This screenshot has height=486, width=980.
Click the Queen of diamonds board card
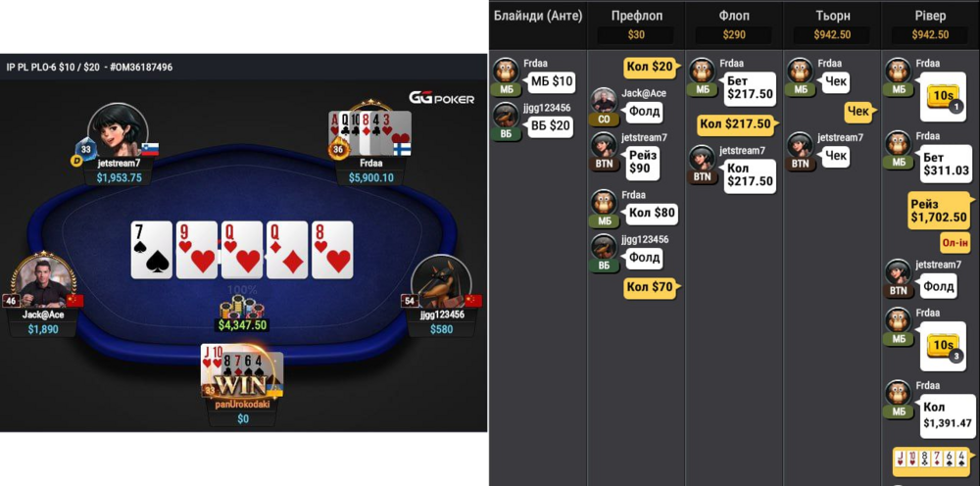point(287,249)
